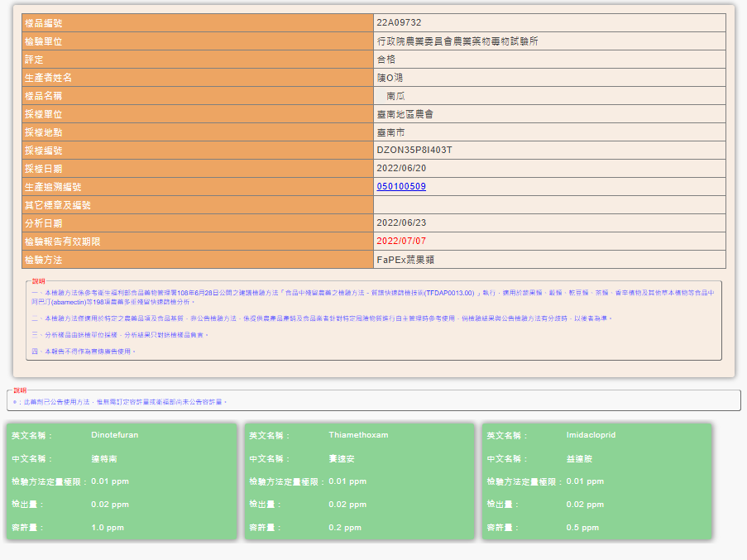This screenshot has height=560, width=747.
Task: Click the sampling date 2022/06/20
Action: coord(401,169)
